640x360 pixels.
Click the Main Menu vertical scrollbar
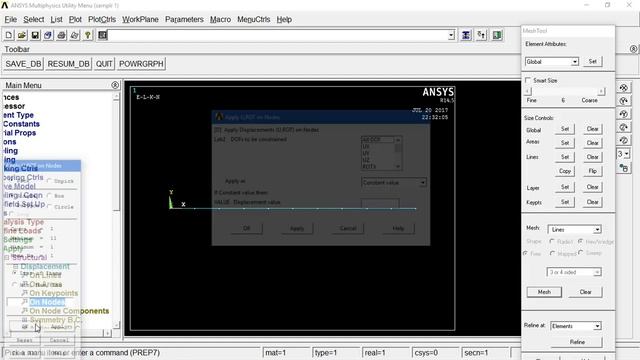[116, 211]
